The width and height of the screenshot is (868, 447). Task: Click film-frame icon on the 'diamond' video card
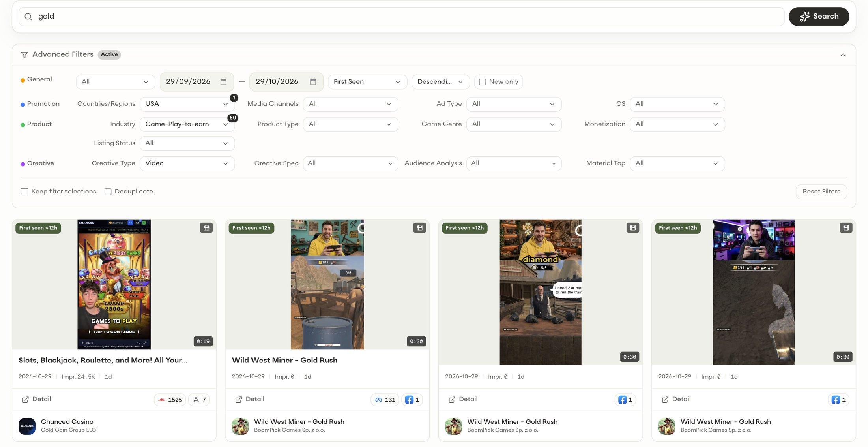[x=633, y=228]
